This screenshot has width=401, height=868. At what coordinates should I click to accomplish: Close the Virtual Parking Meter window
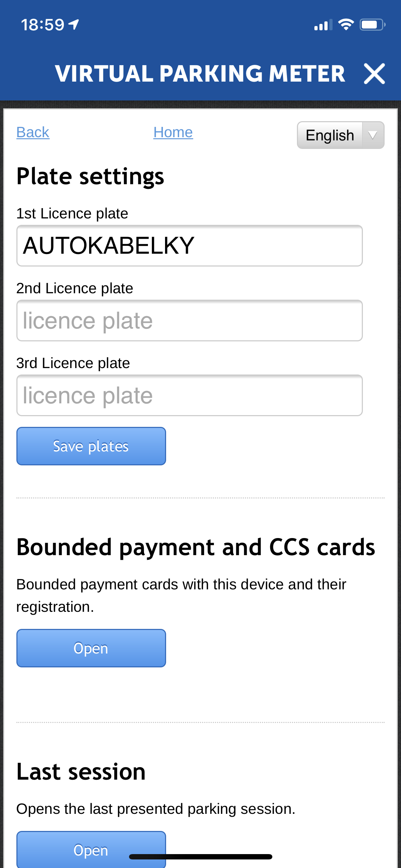[374, 74]
